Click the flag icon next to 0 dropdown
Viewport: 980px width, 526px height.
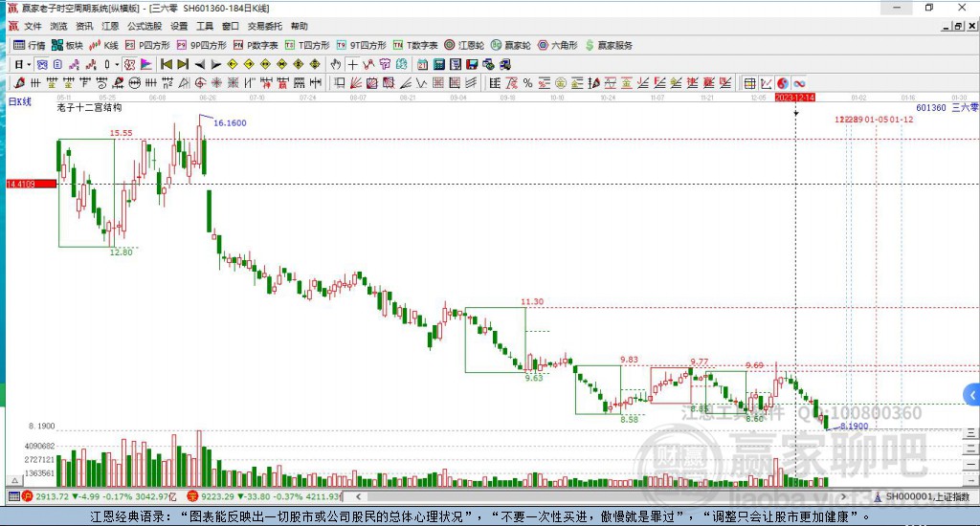point(146,64)
